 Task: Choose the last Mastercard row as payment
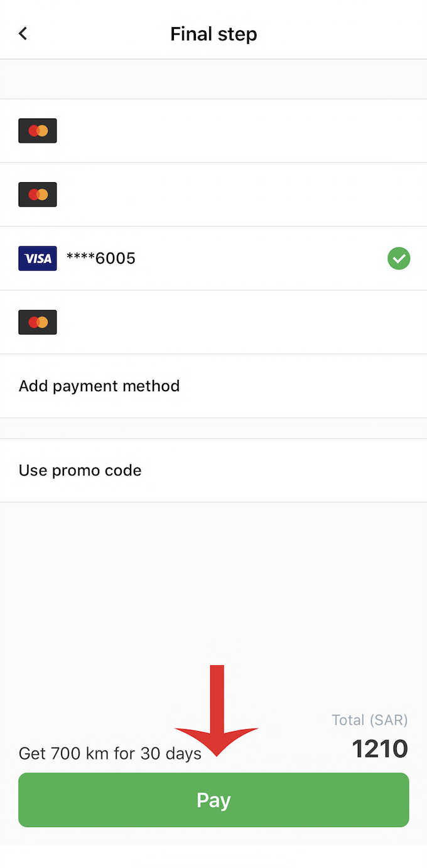(213, 322)
